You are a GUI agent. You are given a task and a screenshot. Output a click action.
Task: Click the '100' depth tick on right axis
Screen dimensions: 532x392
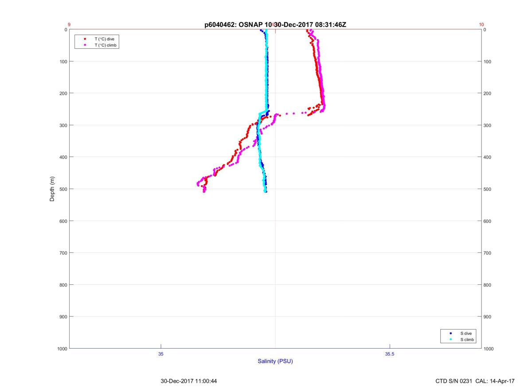tap(487, 62)
